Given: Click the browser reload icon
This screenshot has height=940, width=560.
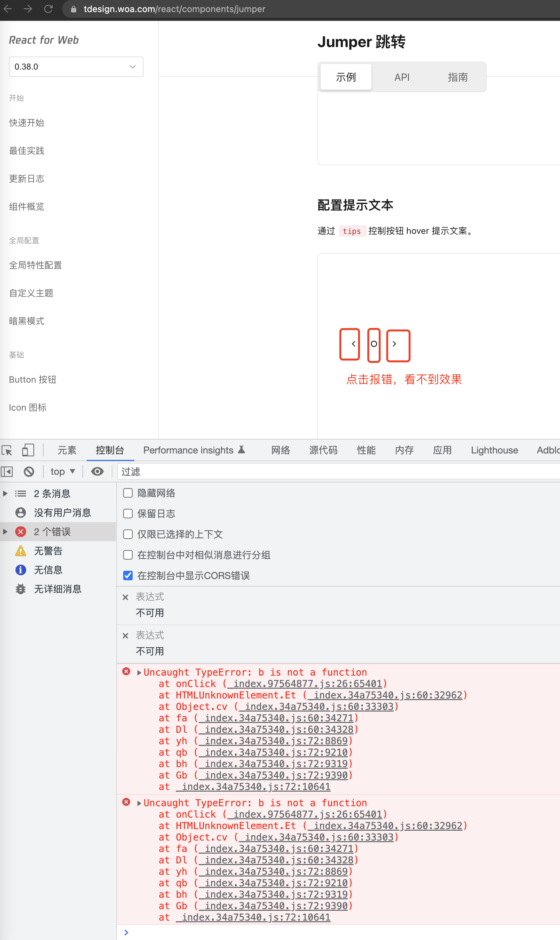Looking at the screenshot, I should coord(49,9).
